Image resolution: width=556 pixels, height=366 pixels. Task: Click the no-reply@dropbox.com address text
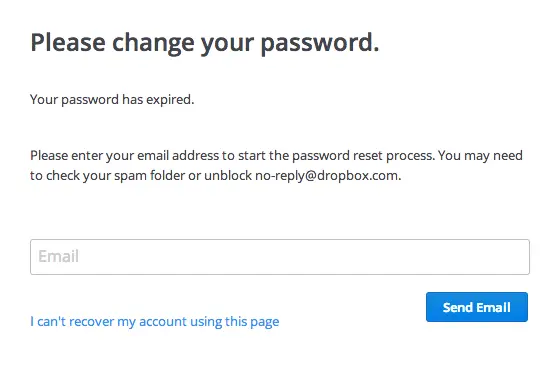[327, 176]
